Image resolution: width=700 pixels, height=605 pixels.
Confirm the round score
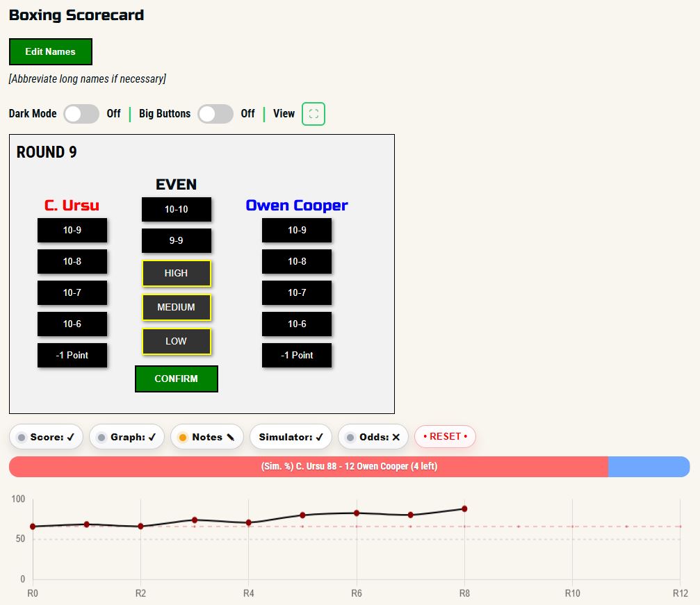176,379
